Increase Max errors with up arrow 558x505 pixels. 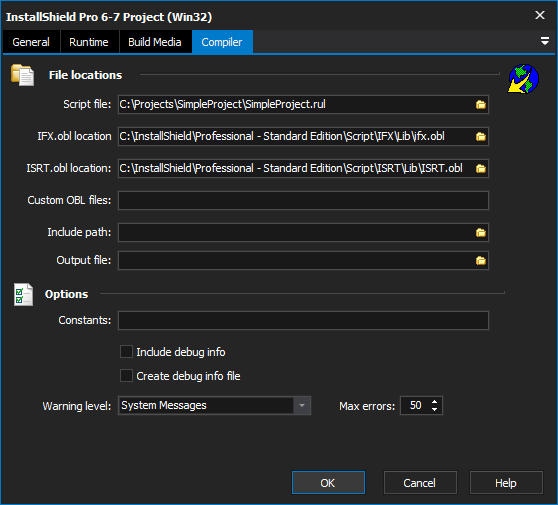(435, 402)
